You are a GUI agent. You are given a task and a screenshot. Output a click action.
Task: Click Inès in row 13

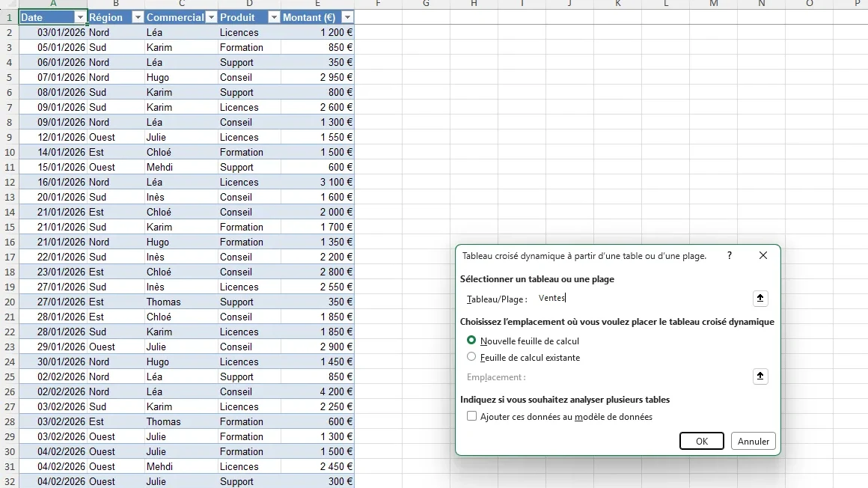coord(181,197)
